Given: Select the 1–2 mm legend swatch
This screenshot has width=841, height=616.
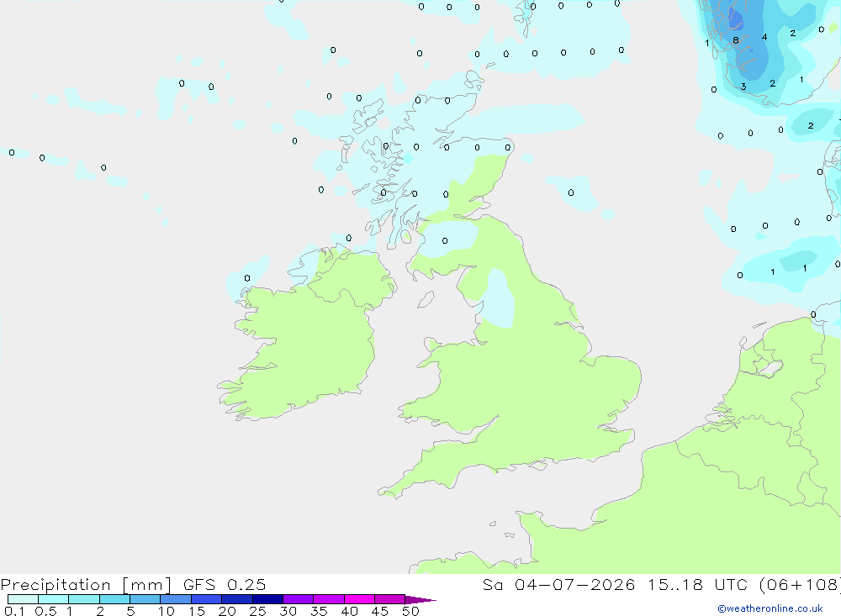Looking at the screenshot, I should point(84,599).
